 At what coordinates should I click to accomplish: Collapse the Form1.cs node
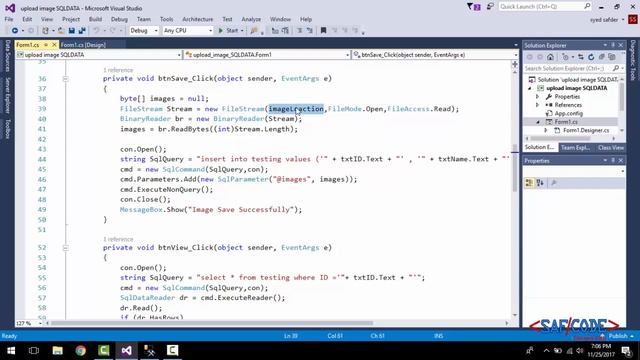(538, 122)
